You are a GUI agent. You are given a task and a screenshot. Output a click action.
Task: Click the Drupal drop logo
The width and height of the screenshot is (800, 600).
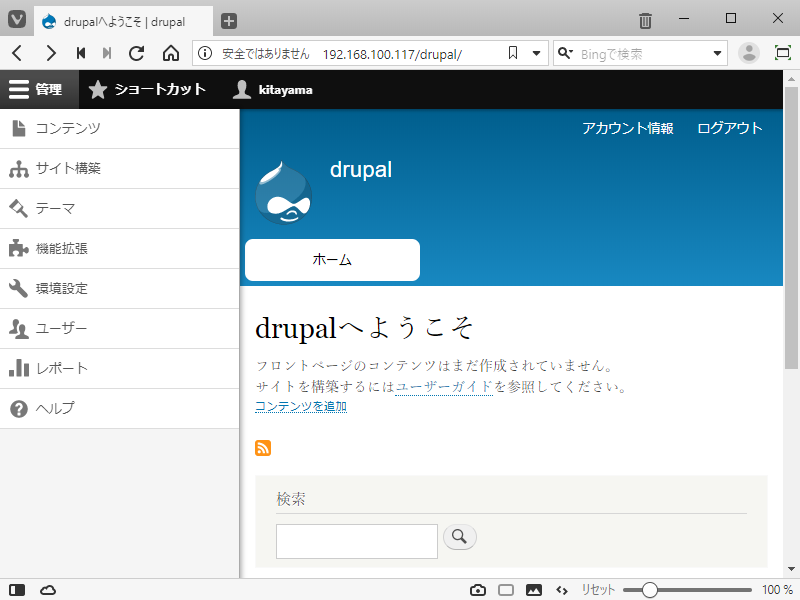click(284, 193)
